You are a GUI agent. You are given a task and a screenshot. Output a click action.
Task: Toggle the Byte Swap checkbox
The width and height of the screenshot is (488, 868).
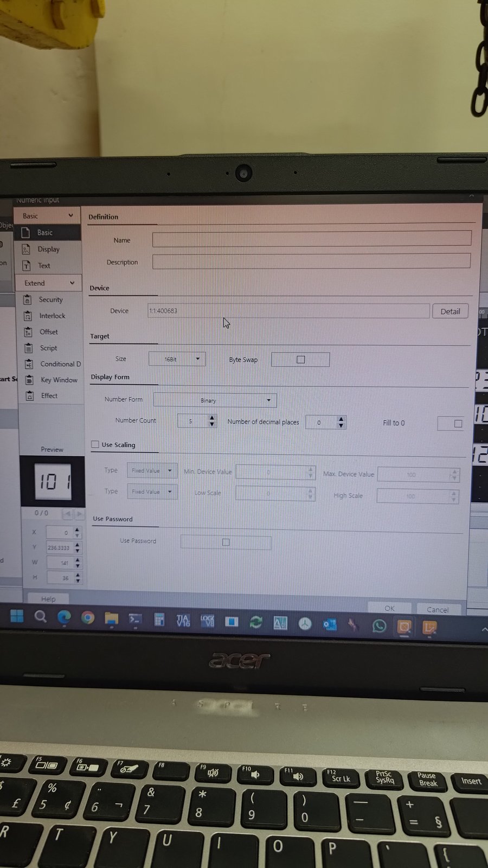301,360
